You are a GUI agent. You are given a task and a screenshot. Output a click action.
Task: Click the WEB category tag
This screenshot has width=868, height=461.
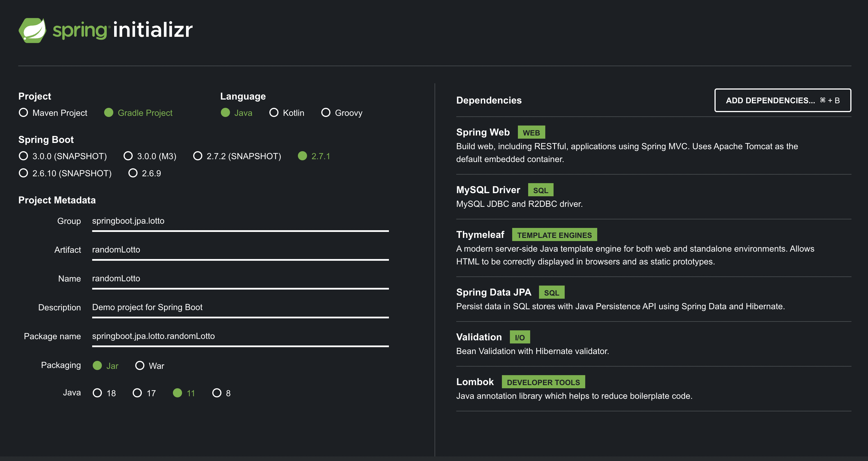[x=531, y=132]
